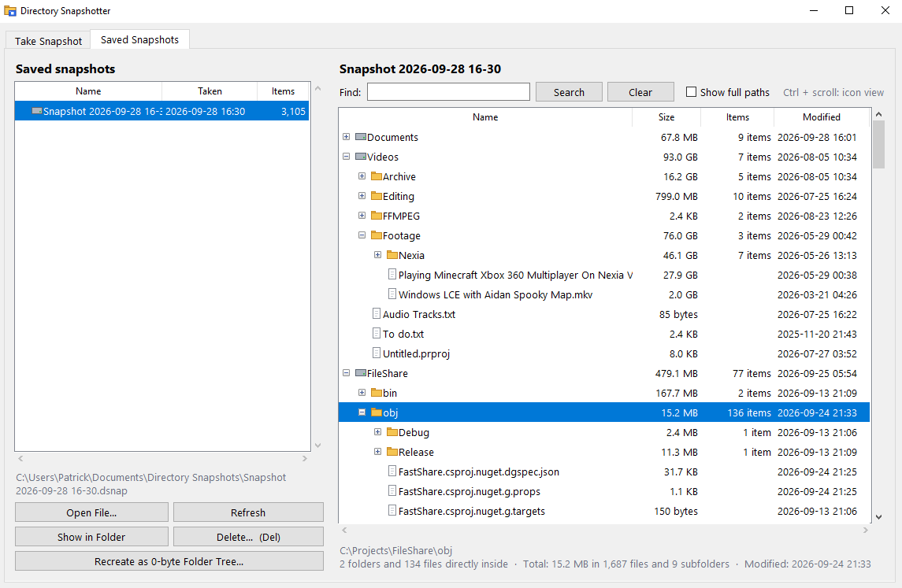Sort snapshots list by Items column header
902x588 pixels.
point(283,91)
